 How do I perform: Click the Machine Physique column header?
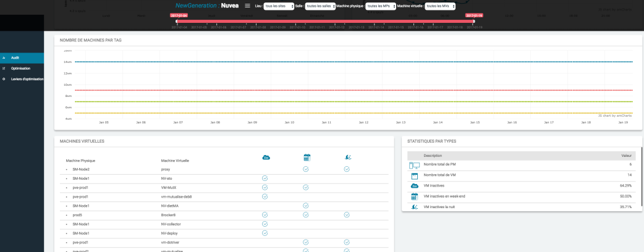80,161
